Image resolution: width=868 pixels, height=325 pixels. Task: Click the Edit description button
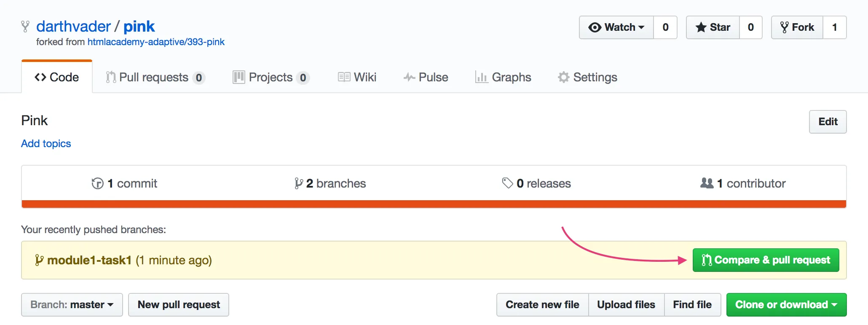(x=828, y=122)
